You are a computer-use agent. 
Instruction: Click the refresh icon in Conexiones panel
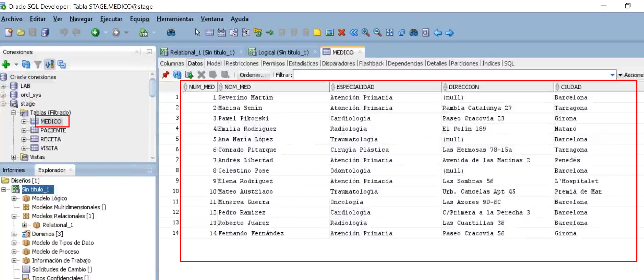[x=26, y=64]
